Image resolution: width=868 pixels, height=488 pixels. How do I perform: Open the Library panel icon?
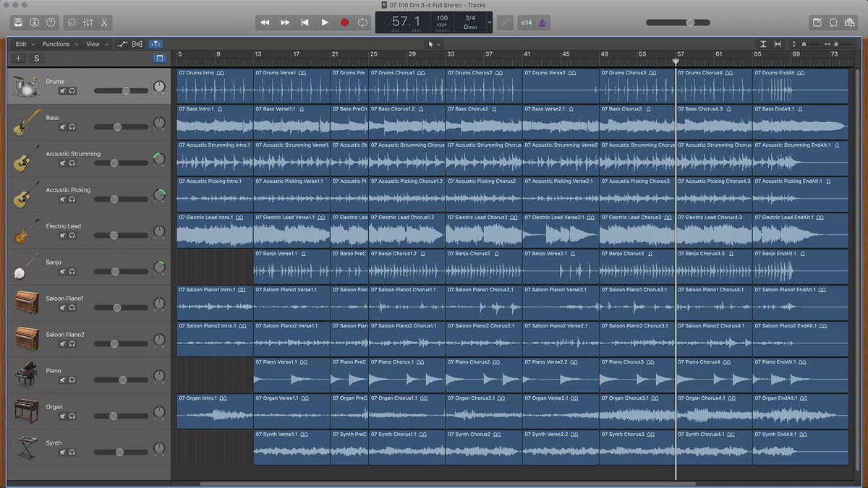click(x=18, y=22)
